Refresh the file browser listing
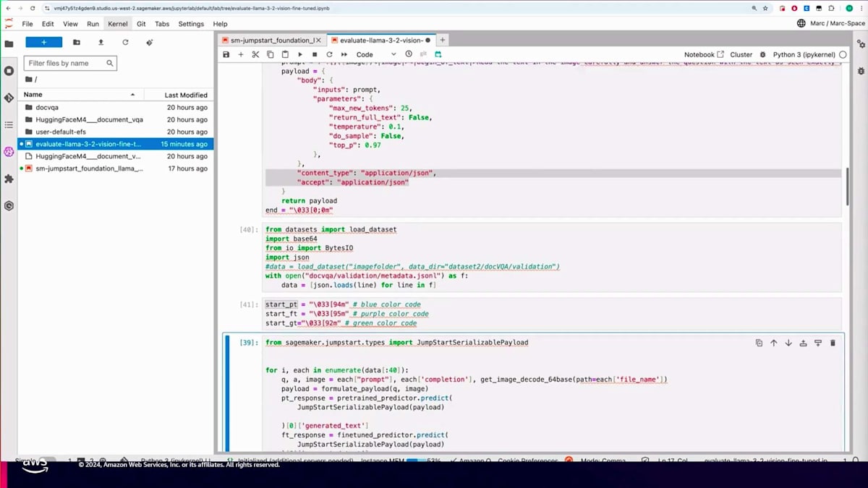868x488 pixels. 125,43
